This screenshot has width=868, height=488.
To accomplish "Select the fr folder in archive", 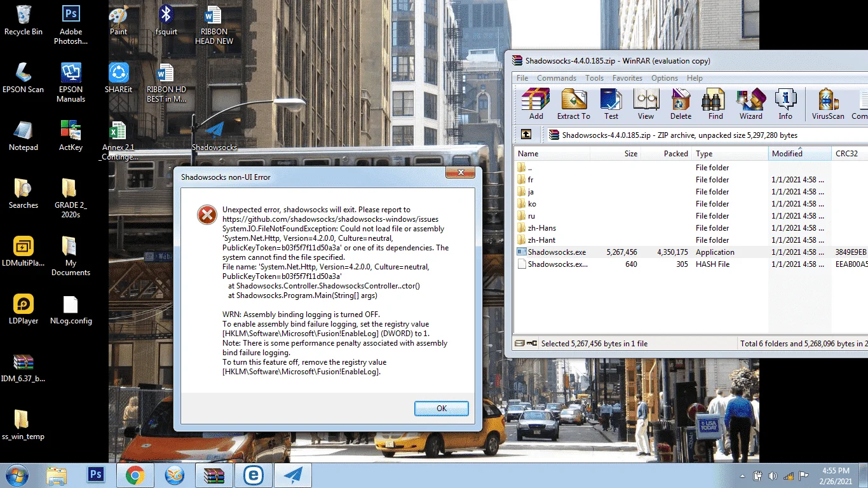I will click(x=691, y=180).
